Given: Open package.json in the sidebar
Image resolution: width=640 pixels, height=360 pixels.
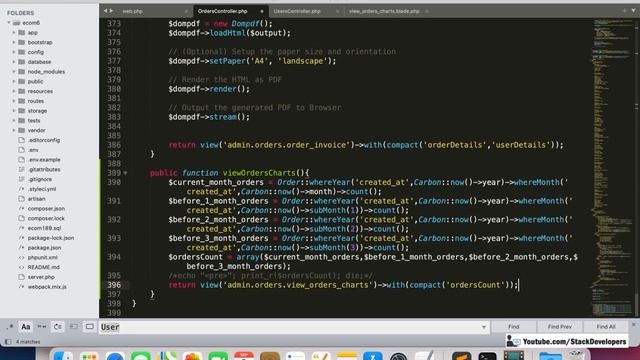Looking at the screenshot, I should (44, 248).
